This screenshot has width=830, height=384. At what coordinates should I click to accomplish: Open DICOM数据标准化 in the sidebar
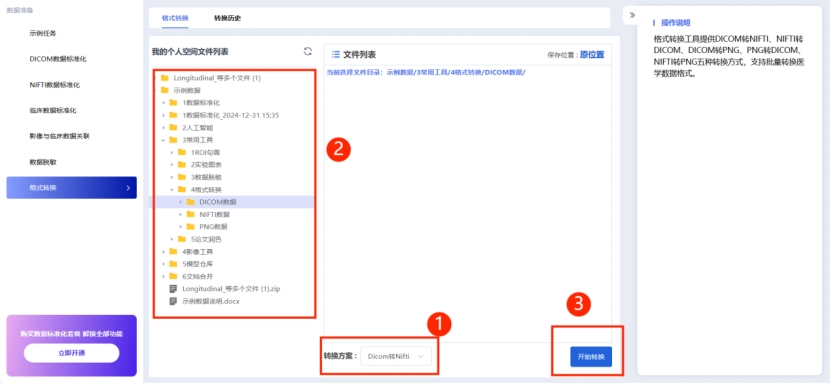(58, 59)
